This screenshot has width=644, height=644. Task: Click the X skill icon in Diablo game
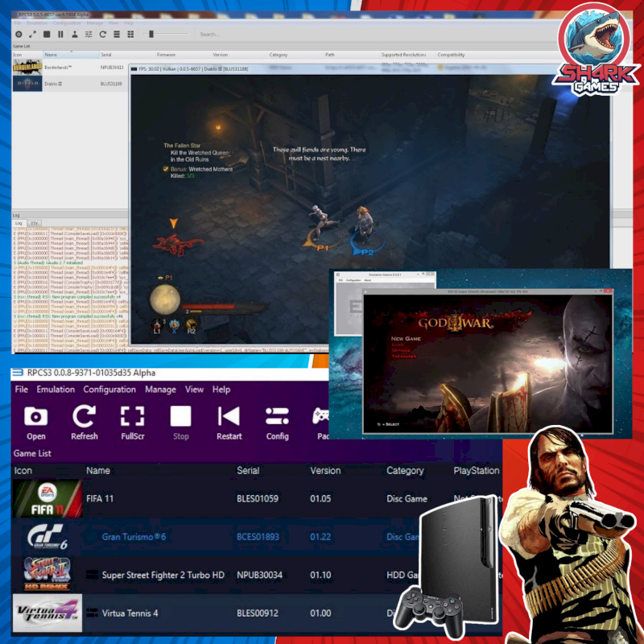point(174,326)
